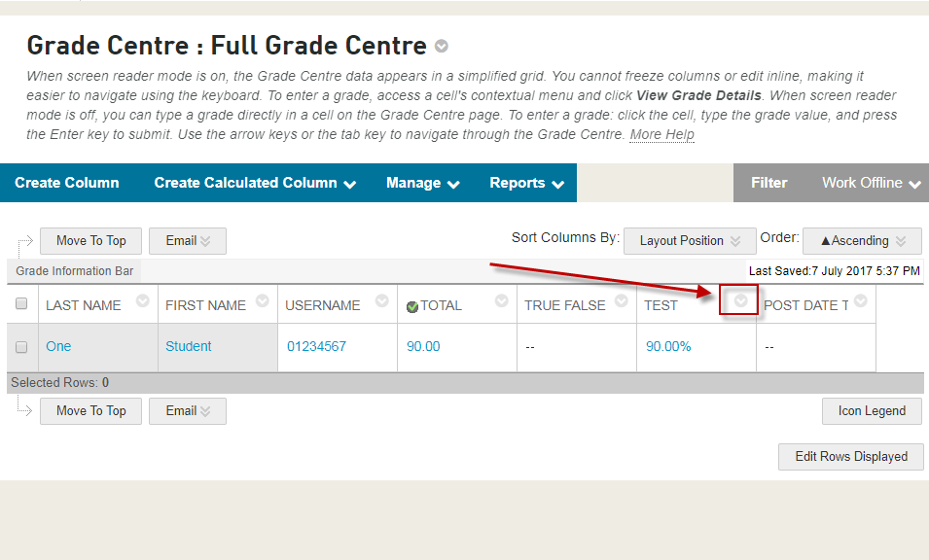Open Test column options chevron

point(741,301)
